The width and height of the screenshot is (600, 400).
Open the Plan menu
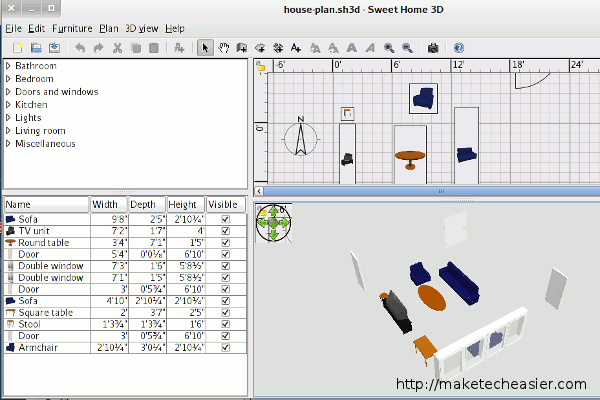click(109, 28)
